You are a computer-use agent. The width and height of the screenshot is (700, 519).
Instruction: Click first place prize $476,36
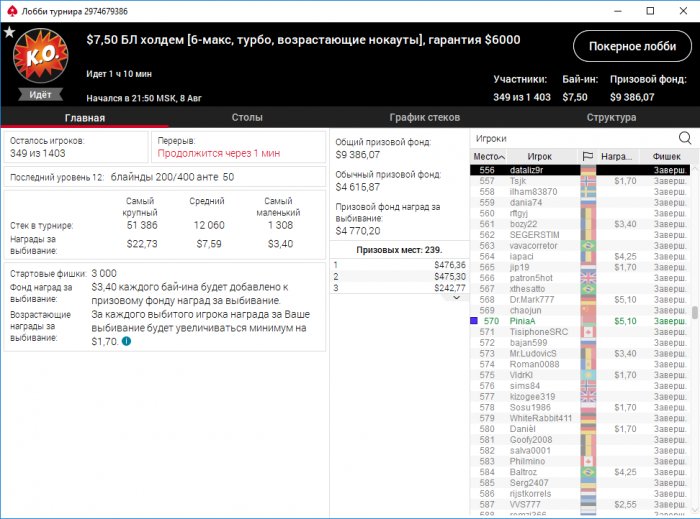pos(450,265)
